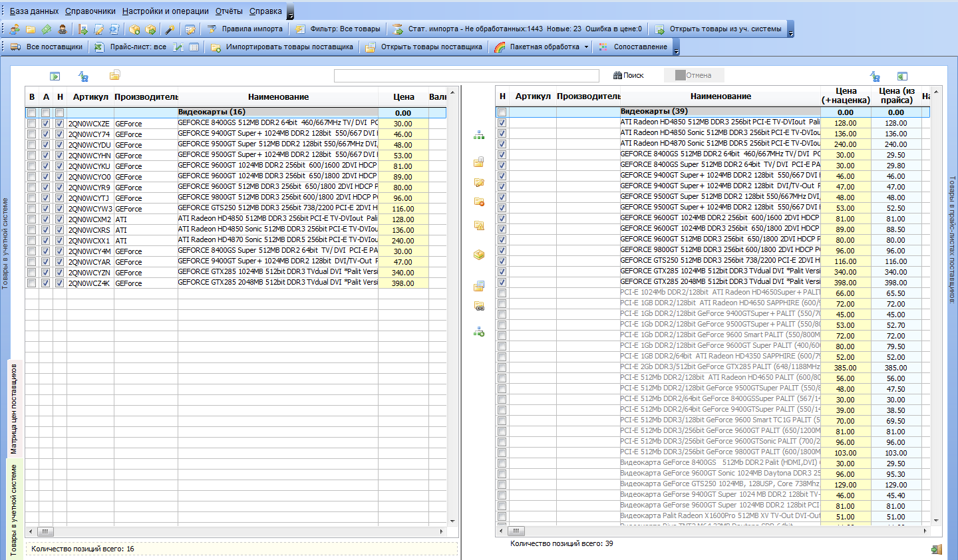
Task: Click the font Aa icon above left table
Action: [x=83, y=76]
